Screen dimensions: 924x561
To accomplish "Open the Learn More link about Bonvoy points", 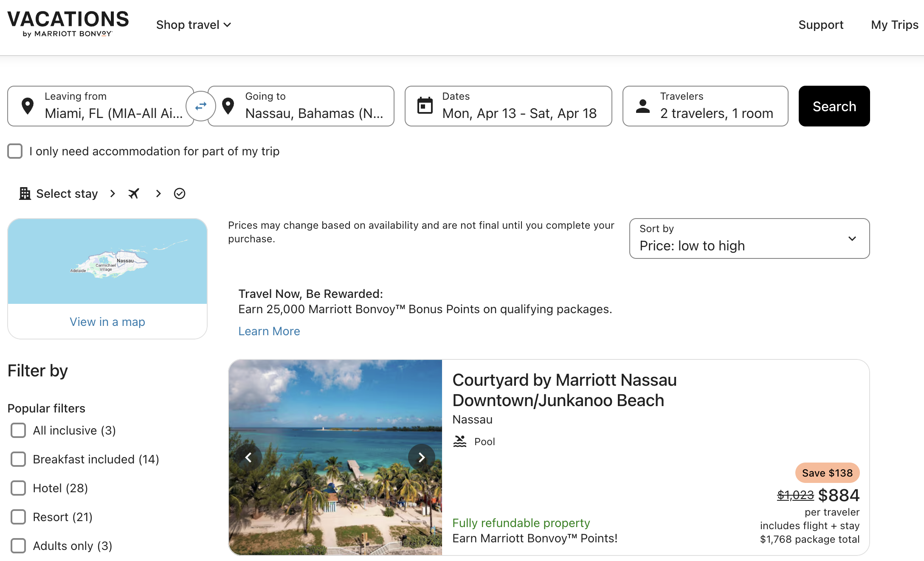I will click(269, 331).
